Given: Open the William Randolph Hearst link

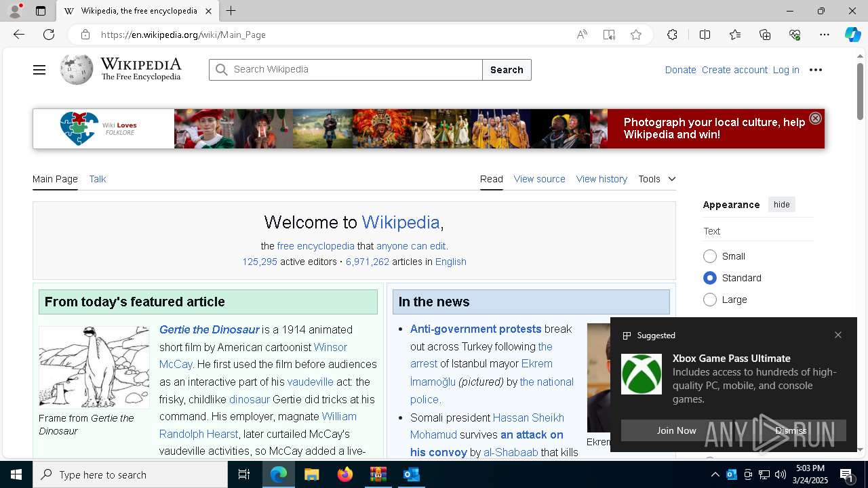Looking at the screenshot, I should (258, 425).
